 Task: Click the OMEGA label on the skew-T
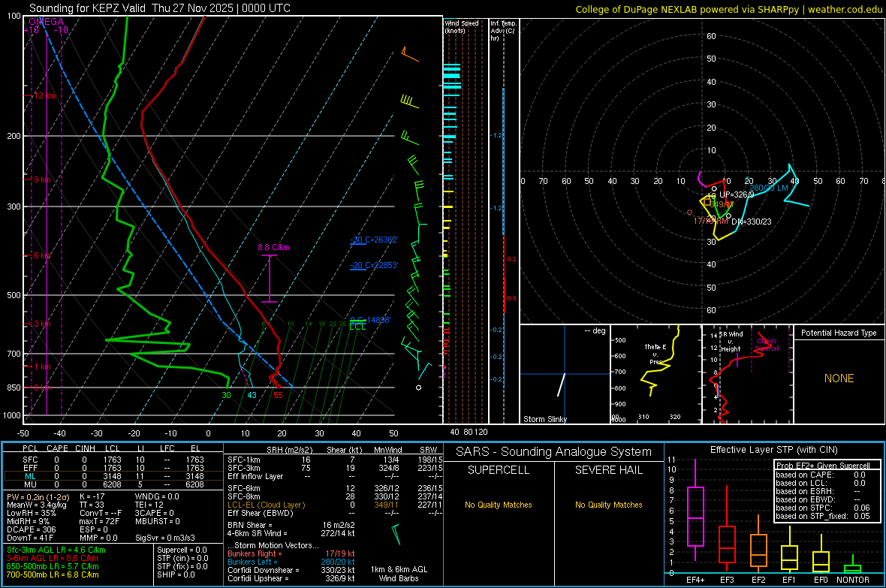coord(47,22)
